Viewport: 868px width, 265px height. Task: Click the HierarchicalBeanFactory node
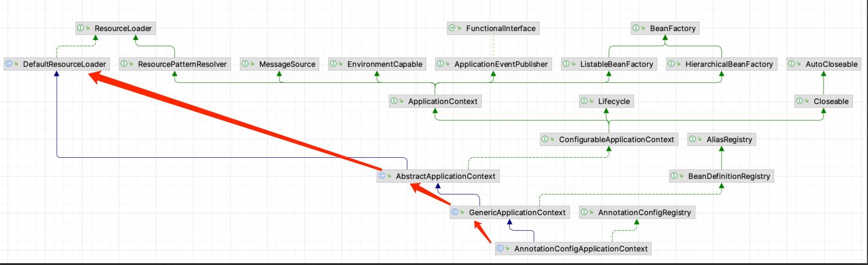coord(721,64)
